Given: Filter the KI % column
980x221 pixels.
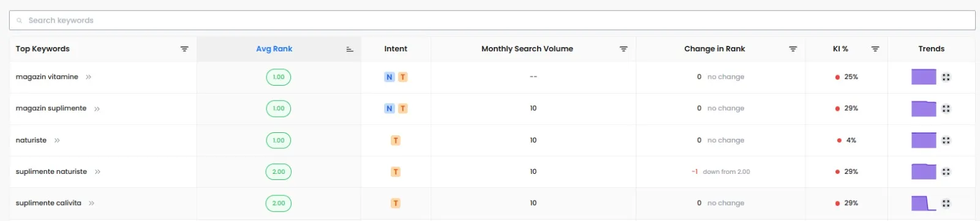Looking at the screenshot, I should [875, 49].
